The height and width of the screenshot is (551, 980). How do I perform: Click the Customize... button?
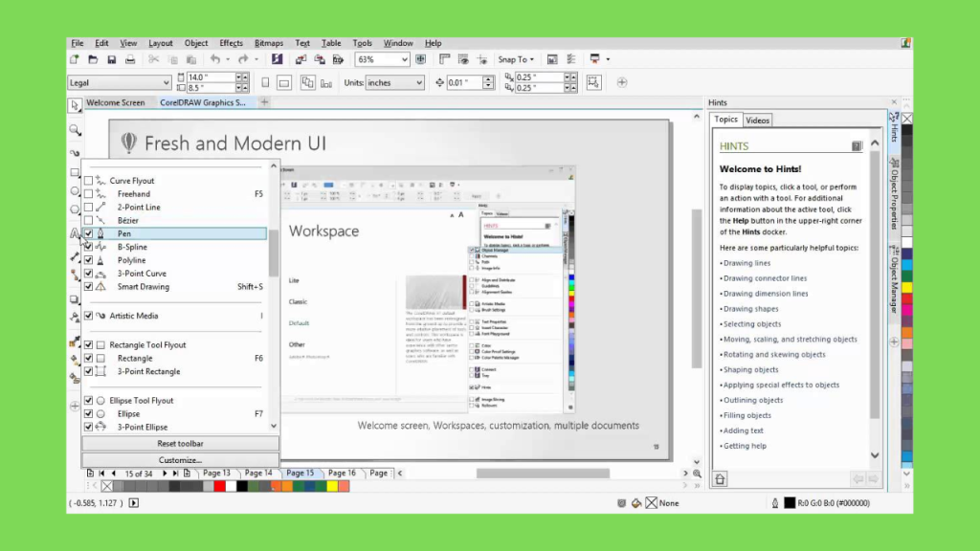180,460
